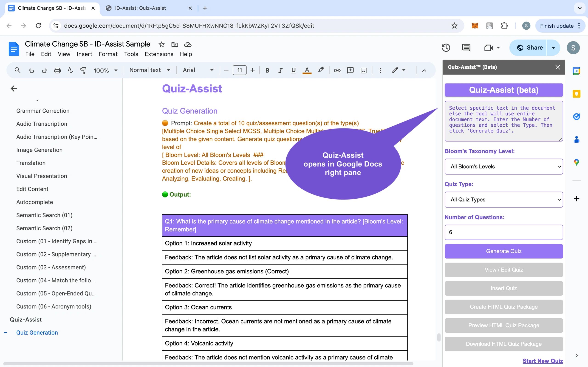Click the insert image toolbar icon
The height and width of the screenshot is (367, 588).
[364, 70]
